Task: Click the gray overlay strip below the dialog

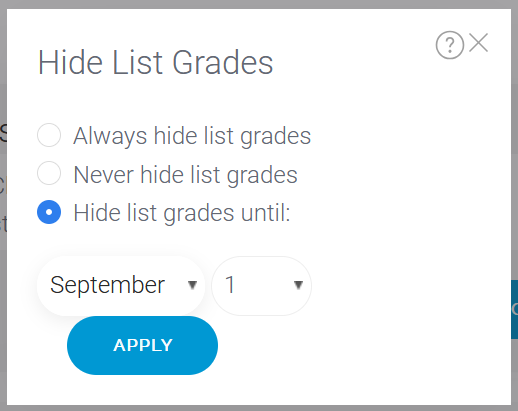Action: 259,408
